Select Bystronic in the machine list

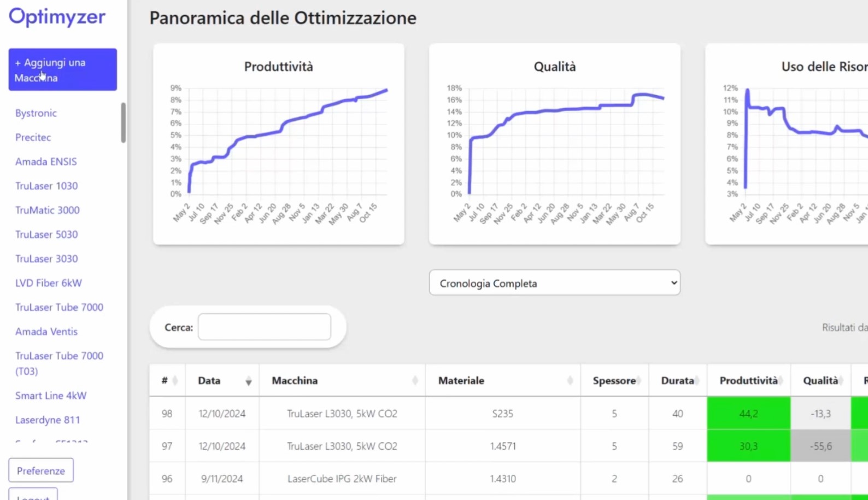(36, 113)
